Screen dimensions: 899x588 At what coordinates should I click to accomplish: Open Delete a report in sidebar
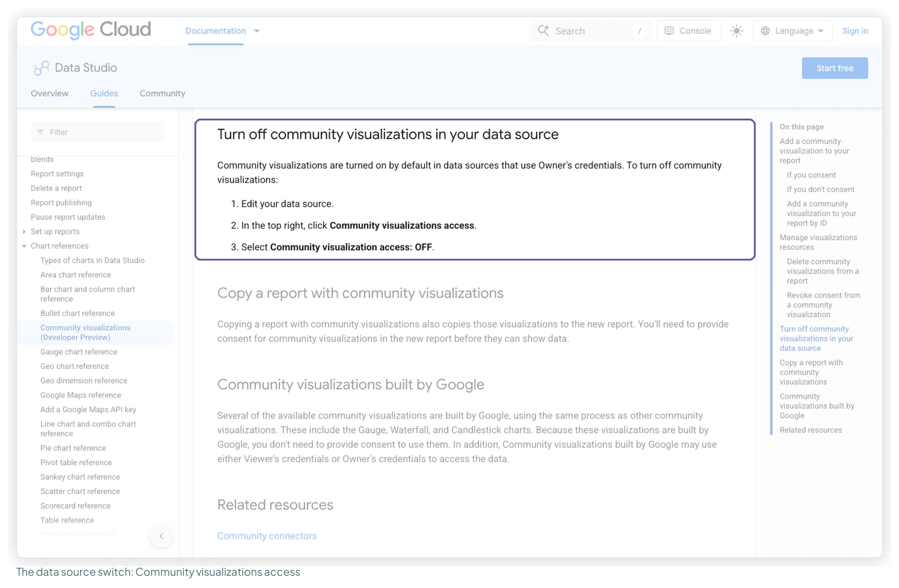point(56,188)
